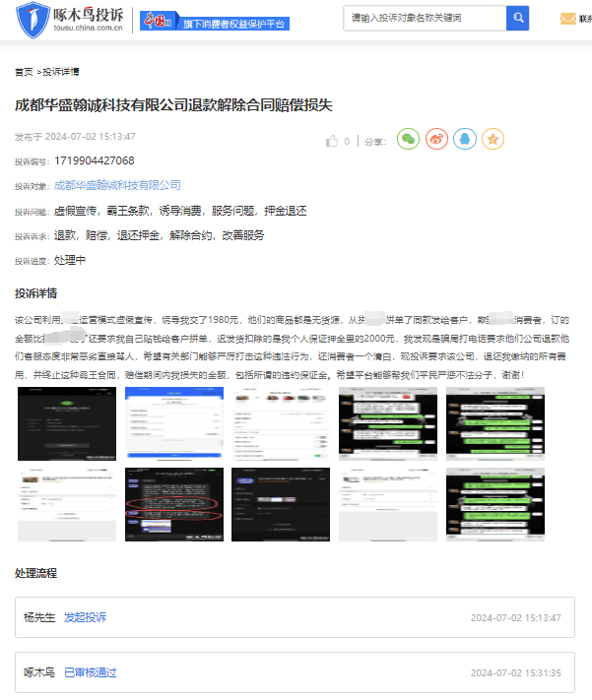Focus the complaint keyword search field
The width and height of the screenshot is (592, 700).
point(425,18)
